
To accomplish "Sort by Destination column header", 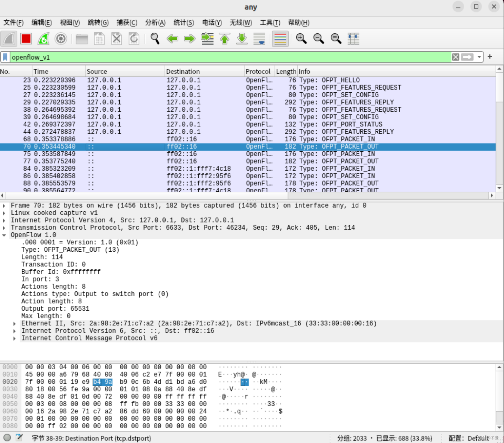I will (204, 71).
